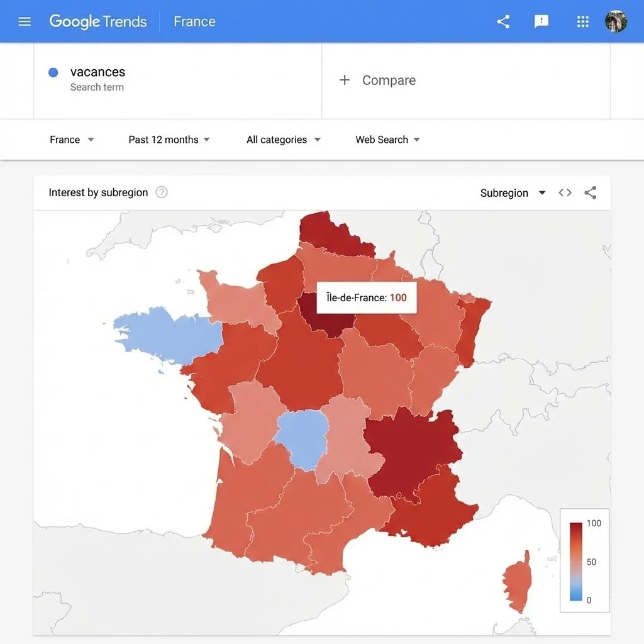The width and height of the screenshot is (644, 644).
Task: Click the blue dot beside vacances
Action: click(52, 72)
